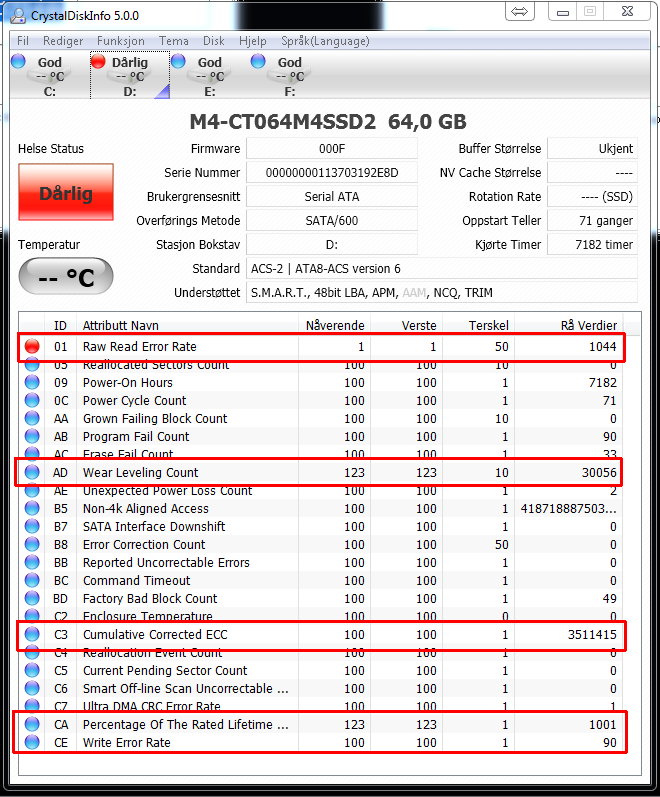Click status icon for Factory Bad Block Count
660x797 pixels.
(x=32, y=598)
